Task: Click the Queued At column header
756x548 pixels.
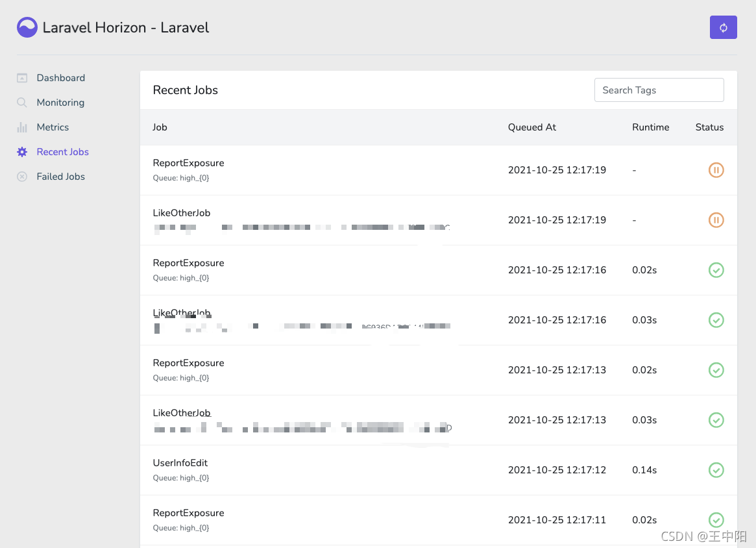Action: (532, 127)
